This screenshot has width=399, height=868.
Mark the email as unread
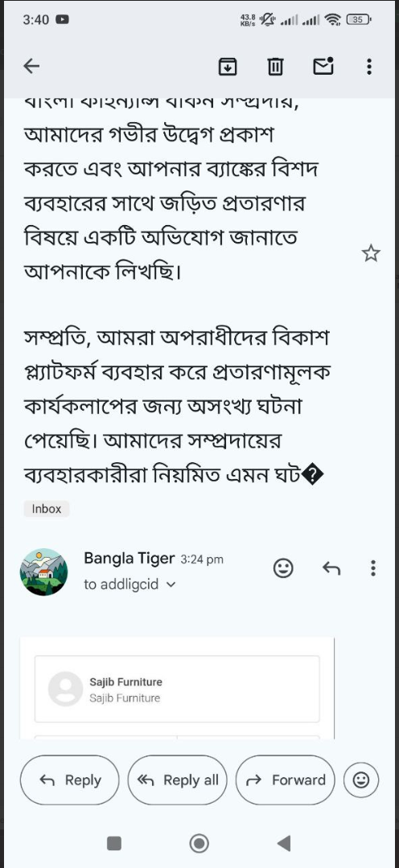[323, 67]
